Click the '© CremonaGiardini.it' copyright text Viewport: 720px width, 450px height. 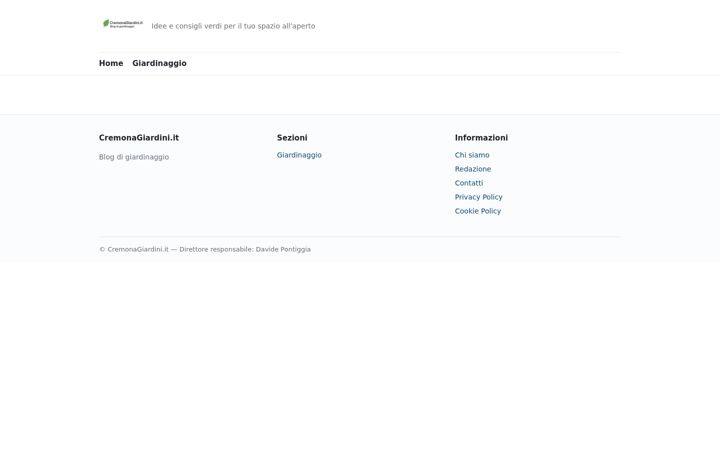pyautogui.click(x=134, y=249)
